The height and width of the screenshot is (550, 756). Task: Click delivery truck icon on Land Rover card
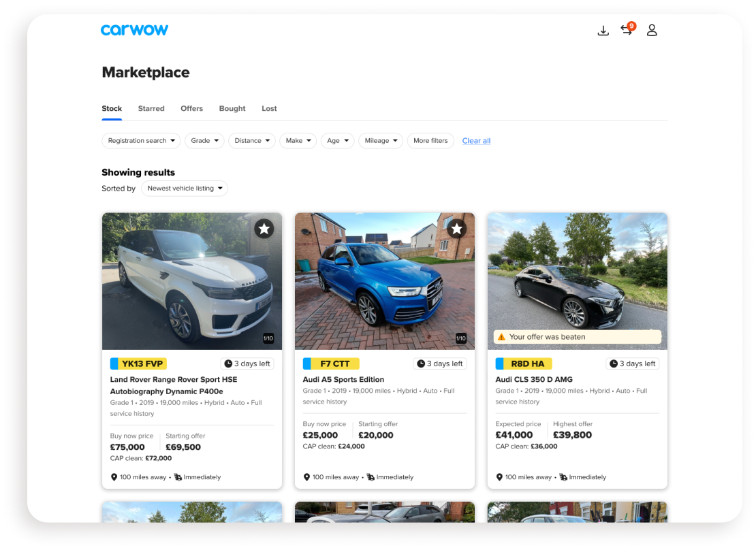click(x=178, y=477)
